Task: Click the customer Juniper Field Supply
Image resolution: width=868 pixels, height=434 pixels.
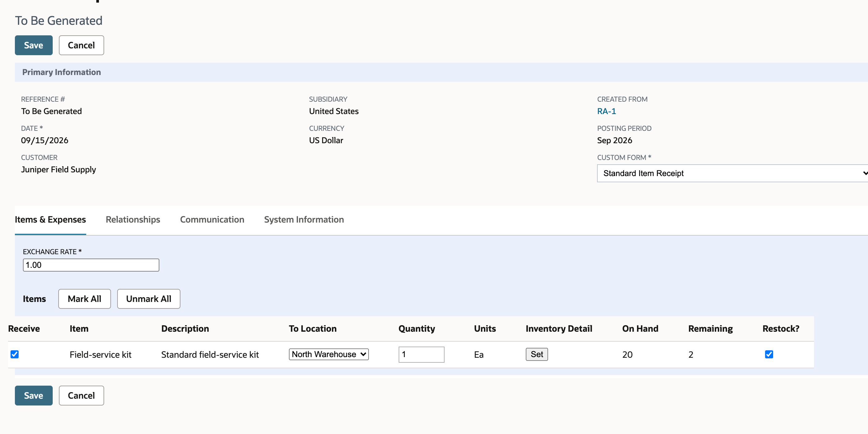Action: coord(58,170)
